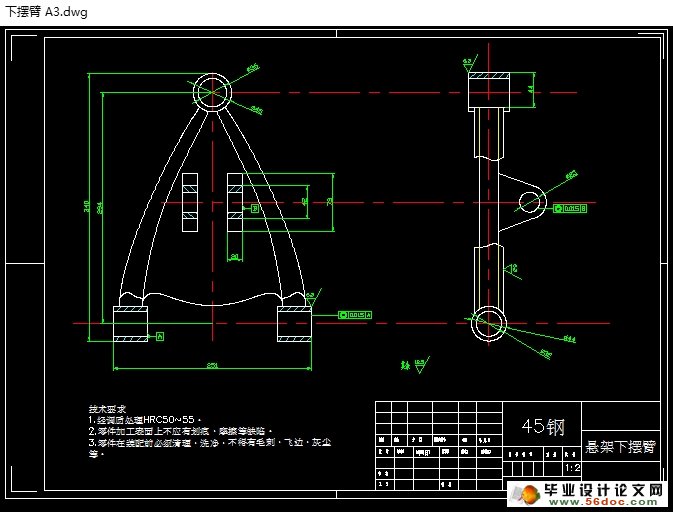
Task: Click technical requirement line number 2
Action: coord(180,431)
